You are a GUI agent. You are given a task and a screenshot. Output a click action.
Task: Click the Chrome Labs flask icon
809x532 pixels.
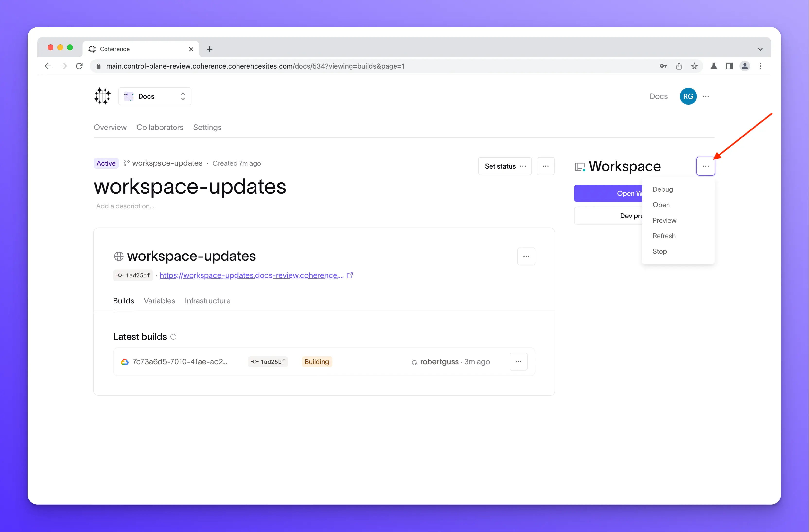click(714, 66)
